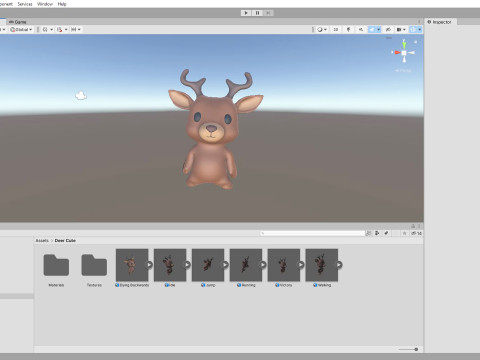Click the Running asset name label
480x360 pixels.
point(248,285)
